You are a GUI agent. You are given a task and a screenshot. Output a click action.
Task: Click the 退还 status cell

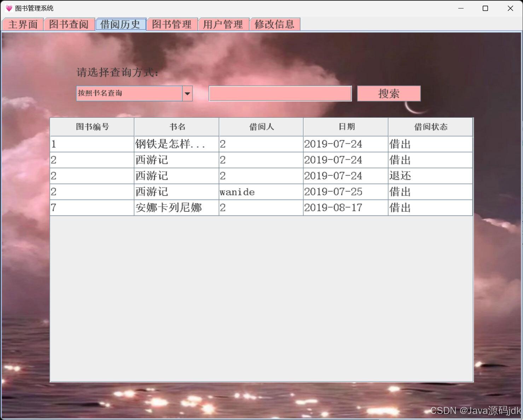pyautogui.click(x=430, y=176)
